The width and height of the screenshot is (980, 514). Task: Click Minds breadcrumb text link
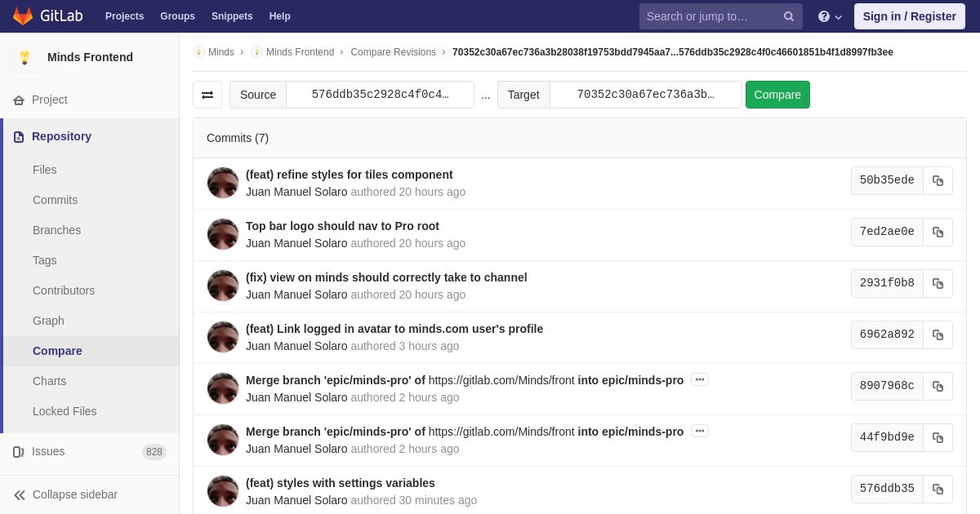221,52
